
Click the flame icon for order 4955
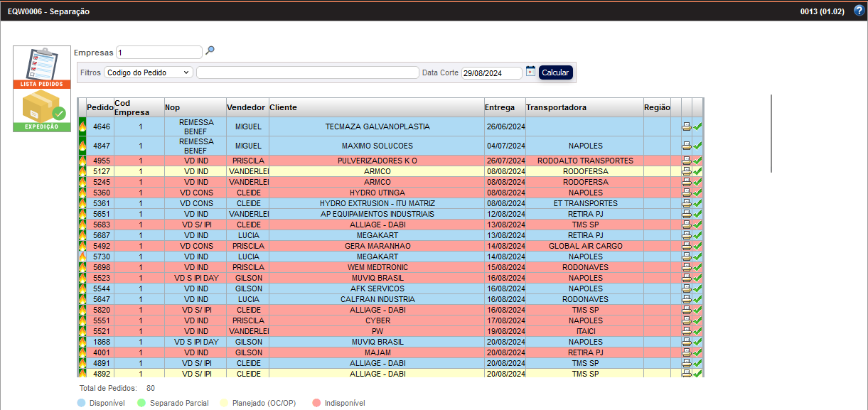[82, 161]
